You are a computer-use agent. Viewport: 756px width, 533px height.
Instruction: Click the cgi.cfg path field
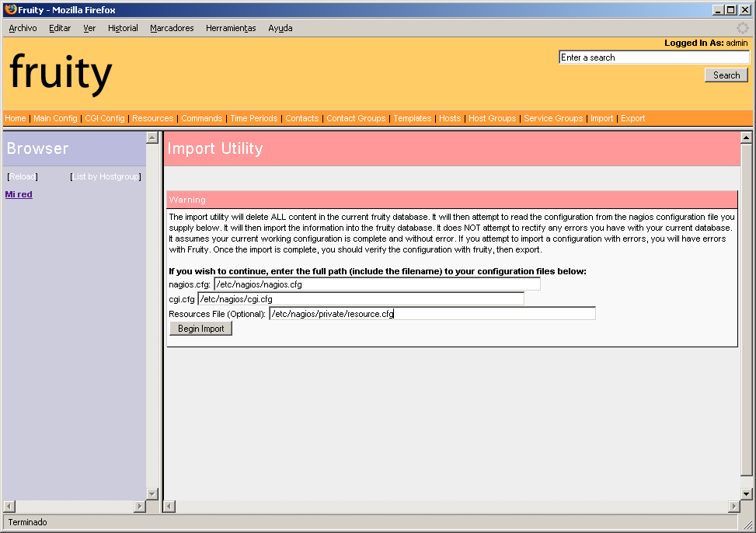[x=361, y=299]
